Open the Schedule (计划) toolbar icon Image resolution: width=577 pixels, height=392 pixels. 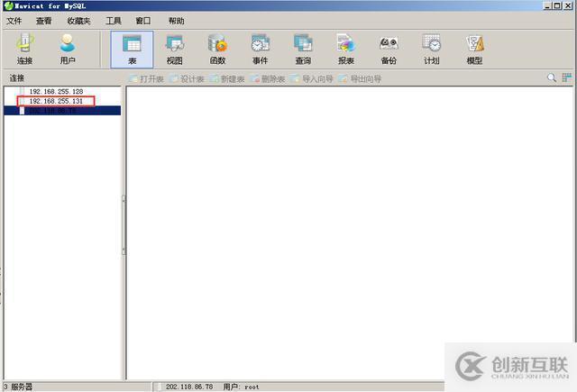point(431,50)
